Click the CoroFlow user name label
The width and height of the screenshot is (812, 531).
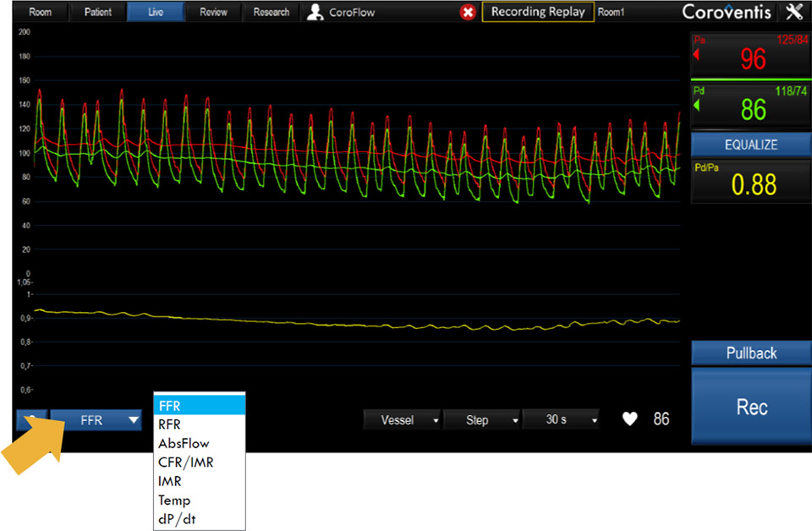coord(352,13)
